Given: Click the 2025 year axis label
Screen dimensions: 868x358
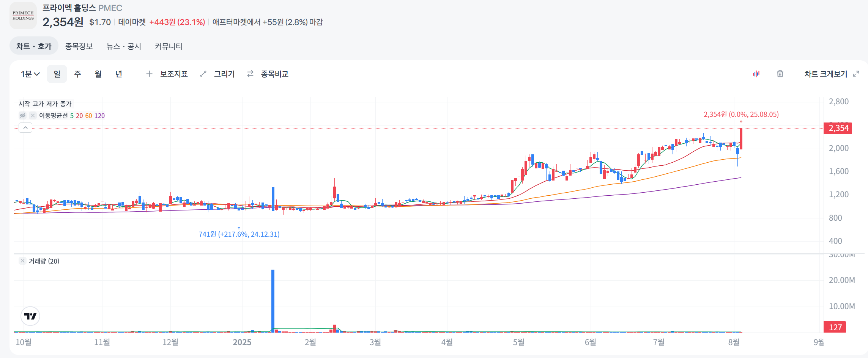Looking at the screenshot, I should 242,342.
